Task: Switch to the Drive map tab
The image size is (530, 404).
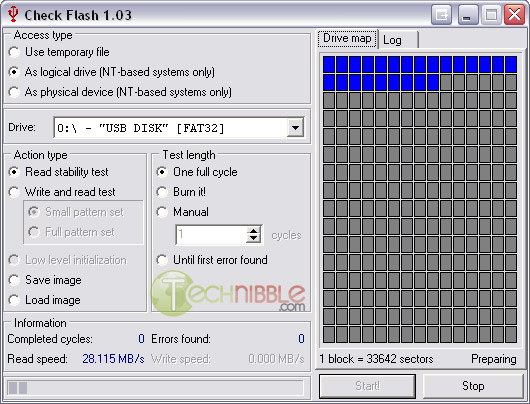Action: (x=347, y=39)
